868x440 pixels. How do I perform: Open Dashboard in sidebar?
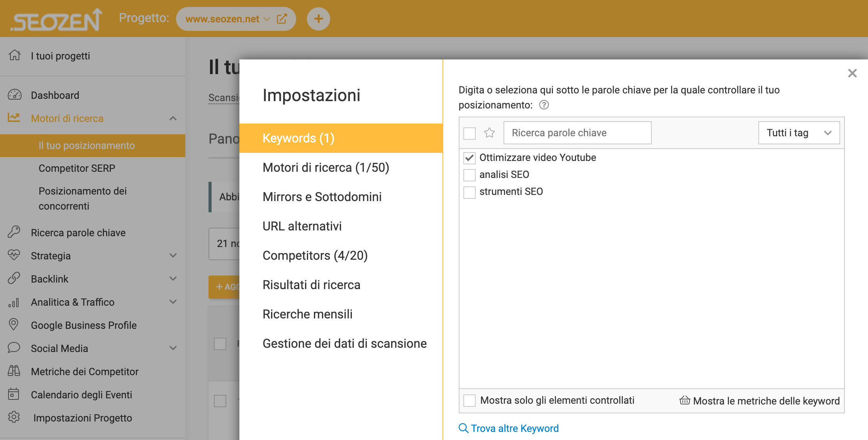pos(55,95)
